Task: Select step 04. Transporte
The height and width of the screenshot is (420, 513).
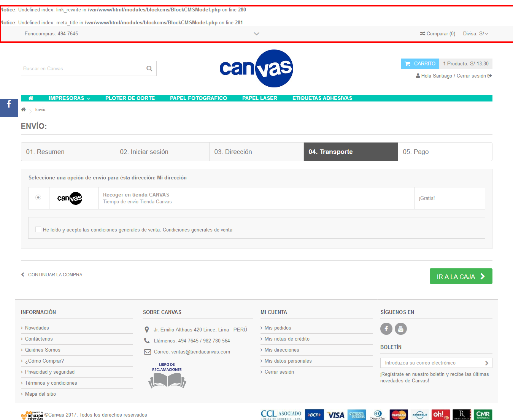Action: 351,152
